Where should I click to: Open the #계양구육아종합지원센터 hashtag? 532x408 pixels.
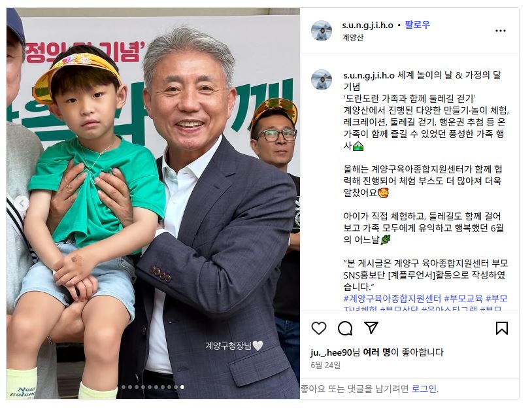[x=392, y=299]
